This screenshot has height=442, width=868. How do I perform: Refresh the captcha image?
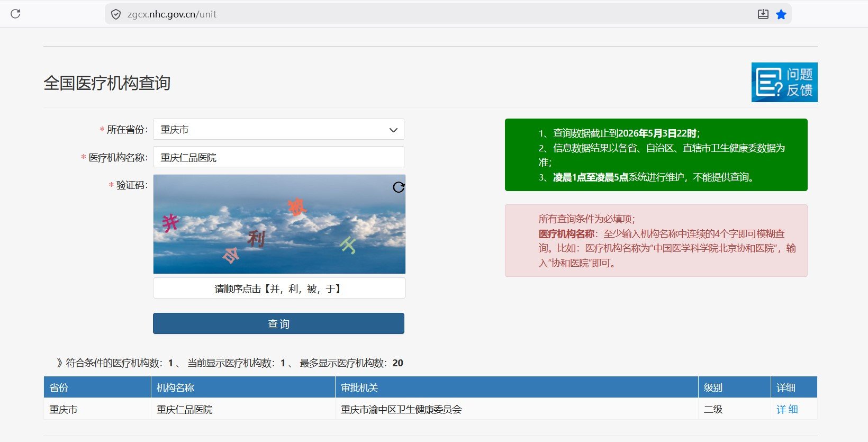click(x=399, y=187)
